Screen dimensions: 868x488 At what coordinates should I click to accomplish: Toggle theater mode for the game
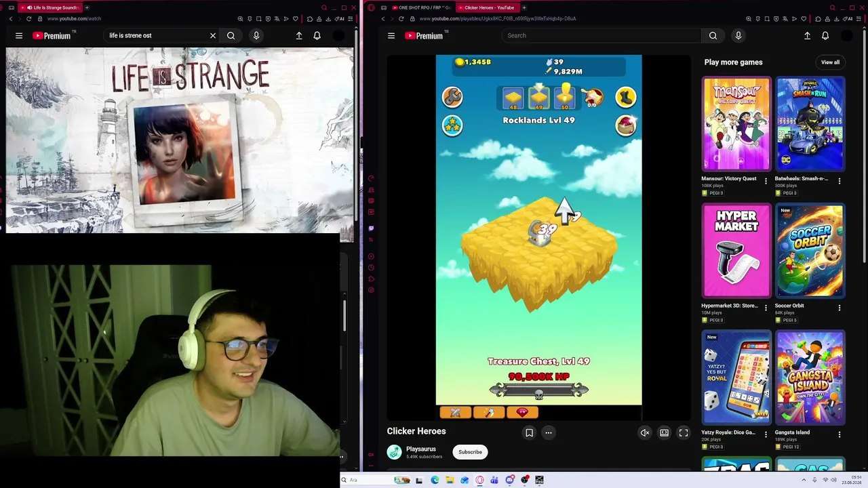[664, 432]
